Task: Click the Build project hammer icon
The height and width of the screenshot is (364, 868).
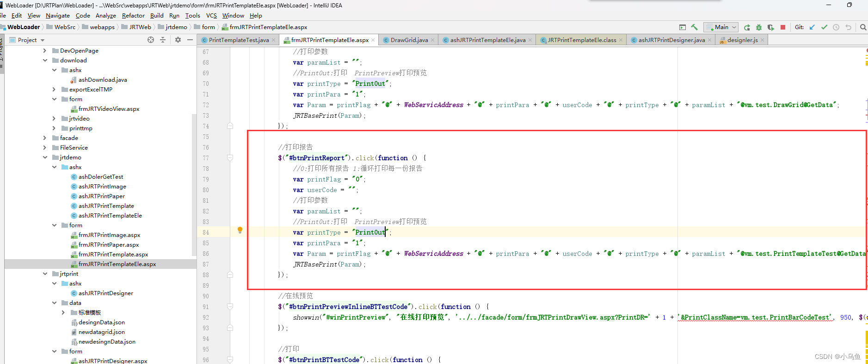Action: pos(694,27)
